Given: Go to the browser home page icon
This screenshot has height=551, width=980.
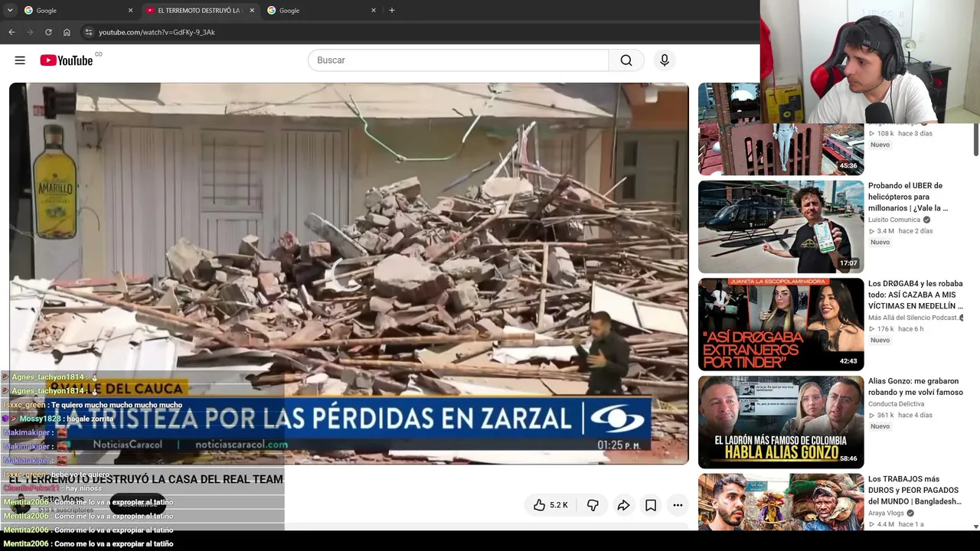Looking at the screenshot, I should click(67, 32).
